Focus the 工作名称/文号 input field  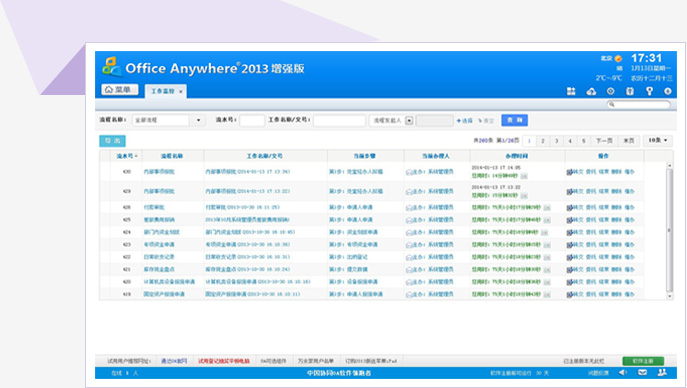click(340, 120)
